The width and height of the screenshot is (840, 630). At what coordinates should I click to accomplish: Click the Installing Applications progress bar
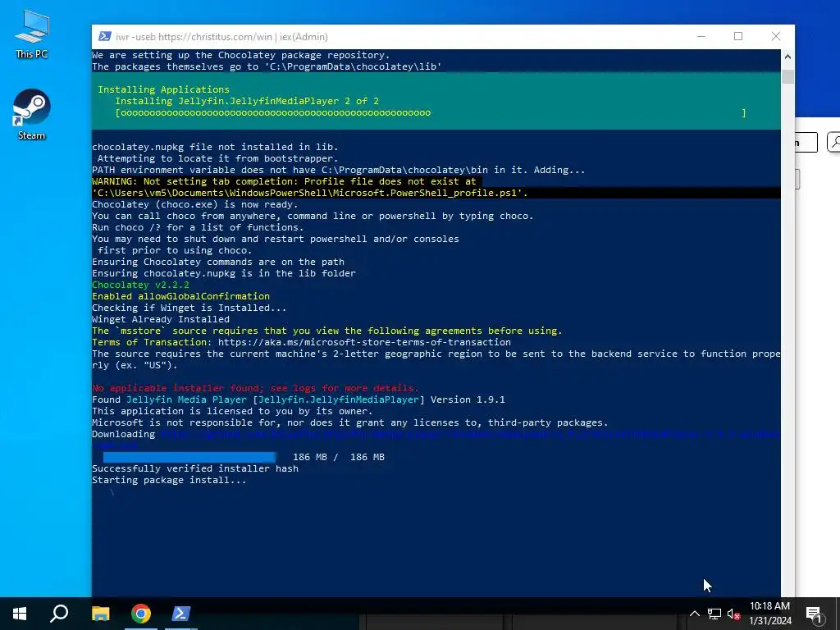[x=430, y=113]
